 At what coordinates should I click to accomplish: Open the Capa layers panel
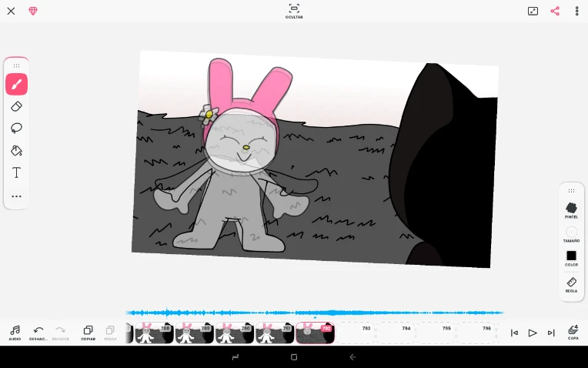[x=573, y=333]
